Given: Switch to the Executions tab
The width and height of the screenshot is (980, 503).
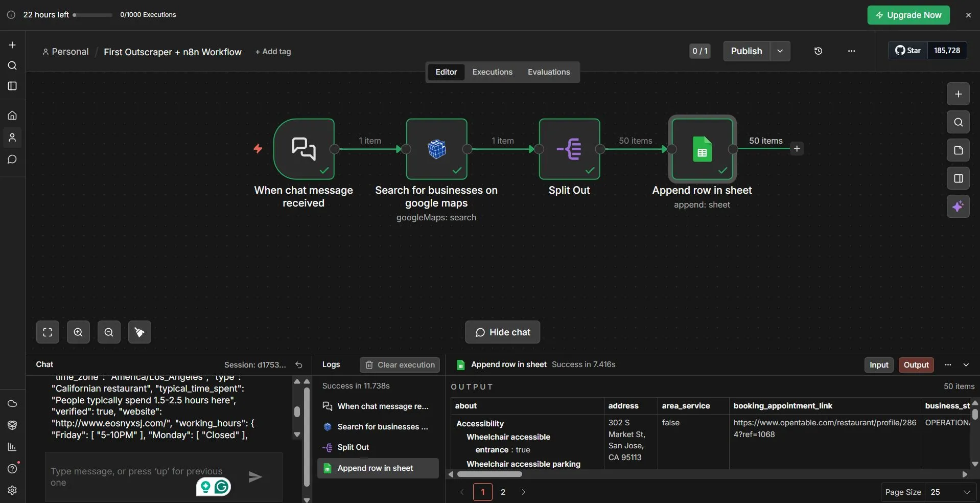Looking at the screenshot, I should tap(492, 72).
